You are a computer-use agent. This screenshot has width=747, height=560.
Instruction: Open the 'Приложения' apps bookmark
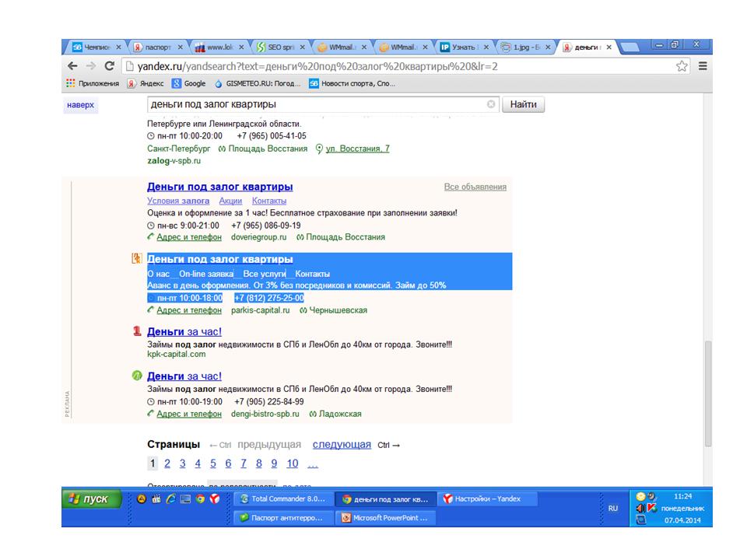pos(93,83)
